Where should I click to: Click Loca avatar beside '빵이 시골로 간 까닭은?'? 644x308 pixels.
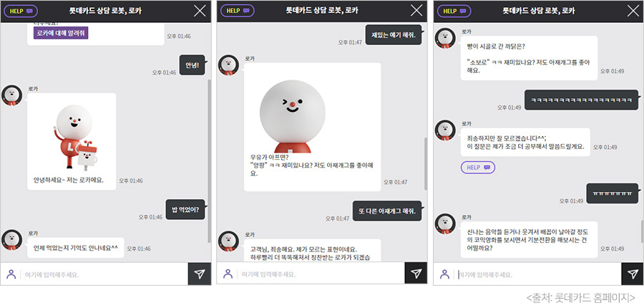click(445, 38)
